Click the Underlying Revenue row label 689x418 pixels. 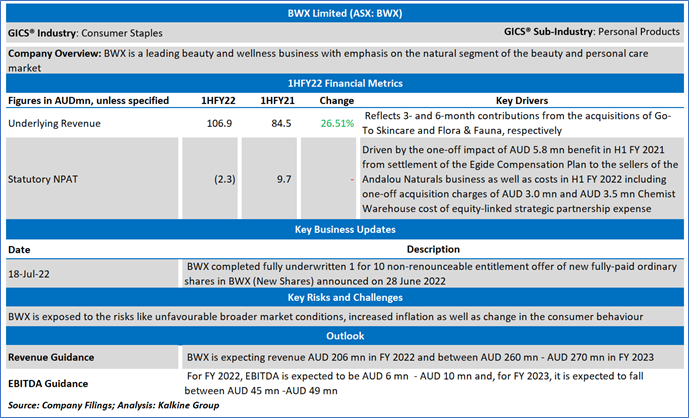pyautogui.click(x=54, y=124)
